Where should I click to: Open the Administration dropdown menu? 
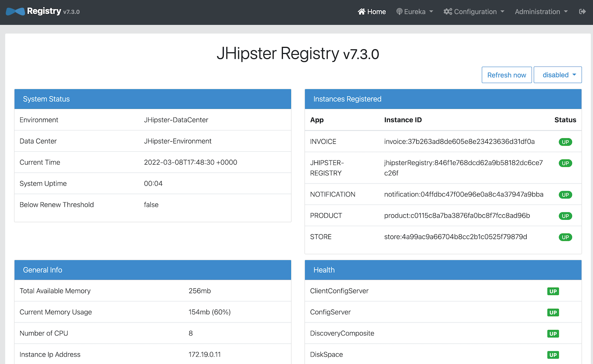(x=541, y=12)
